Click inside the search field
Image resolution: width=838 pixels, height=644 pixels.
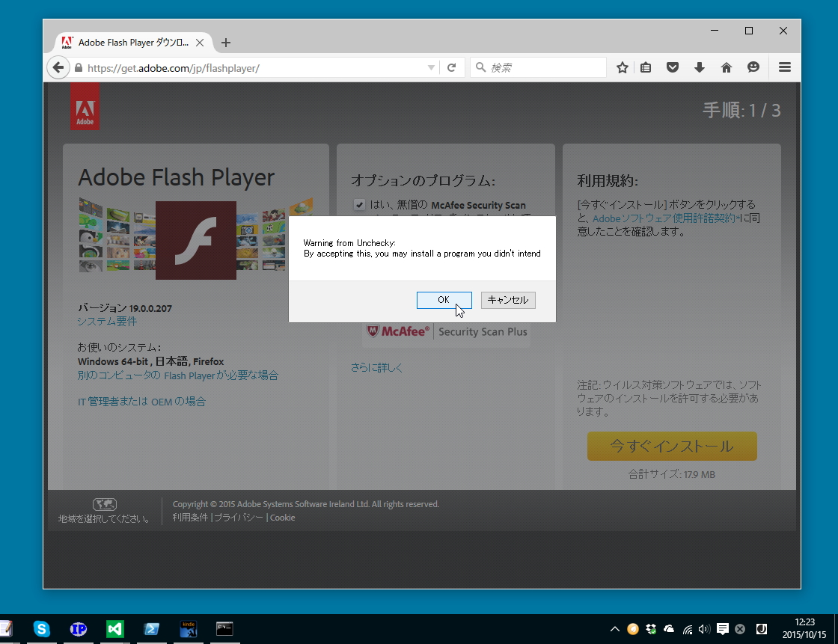pos(539,67)
